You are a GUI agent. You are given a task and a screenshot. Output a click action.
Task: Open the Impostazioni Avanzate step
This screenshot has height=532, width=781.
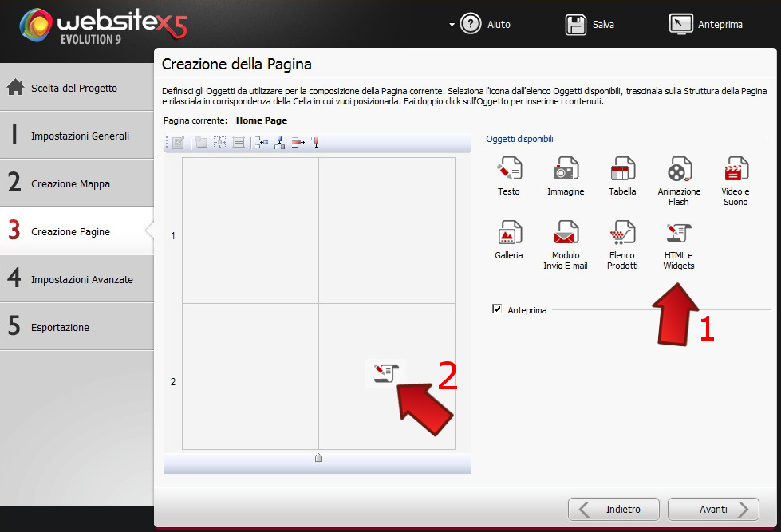coord(77,278)
